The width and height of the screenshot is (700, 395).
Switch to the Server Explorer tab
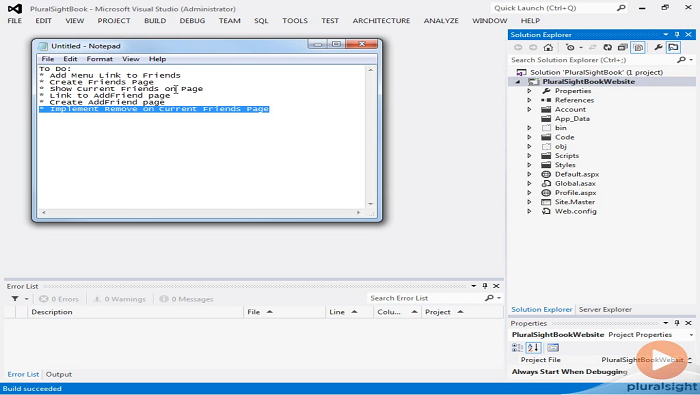pyautogui.click(x=605, y=309)
